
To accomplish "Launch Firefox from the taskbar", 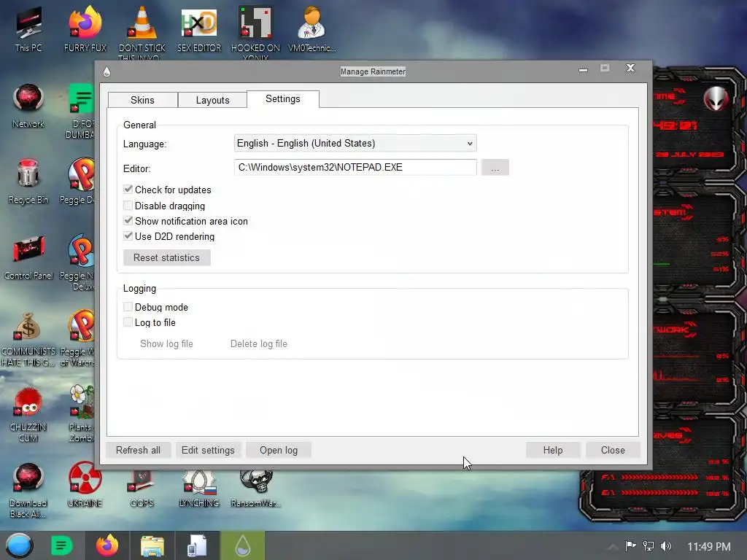I will [107, 545].
